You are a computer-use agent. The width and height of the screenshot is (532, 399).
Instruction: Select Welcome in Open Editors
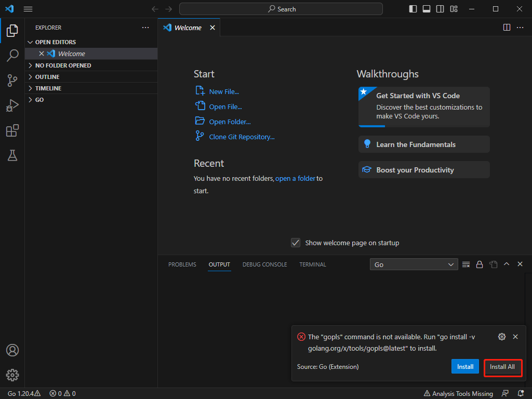(91, 54)
